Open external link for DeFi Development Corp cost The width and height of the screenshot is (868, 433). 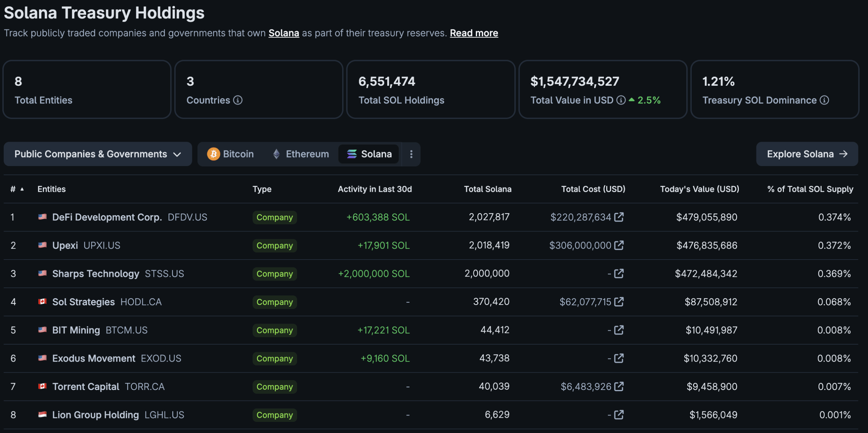pyautogui.click(x=619, y=217)
